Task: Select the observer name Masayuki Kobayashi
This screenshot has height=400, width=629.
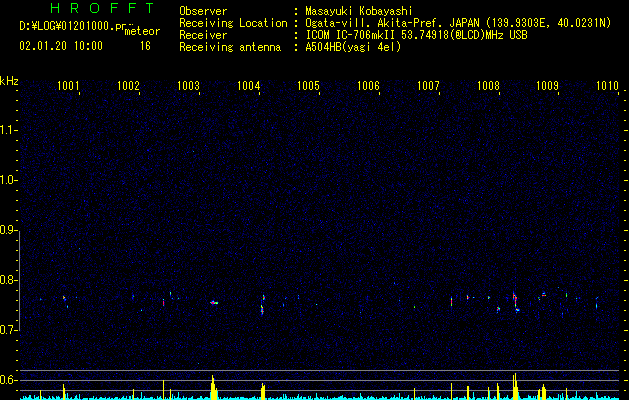Action: 359,11
